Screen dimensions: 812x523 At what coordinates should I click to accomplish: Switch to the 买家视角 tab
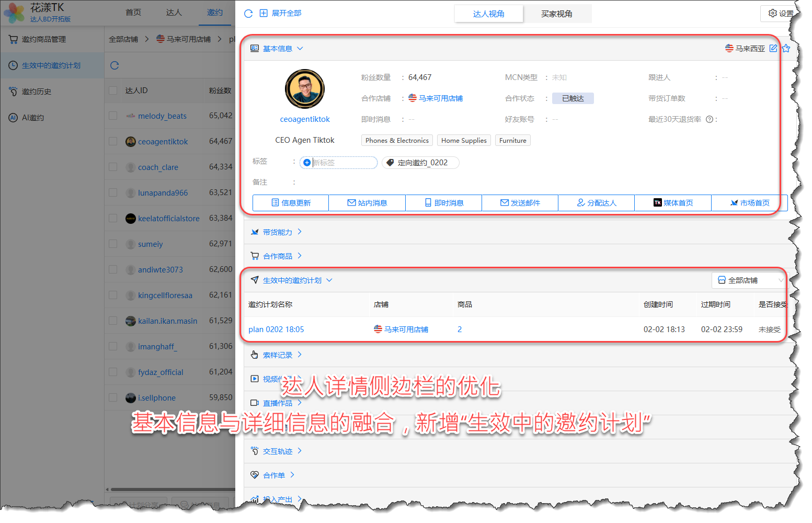(x=556, y=14)
